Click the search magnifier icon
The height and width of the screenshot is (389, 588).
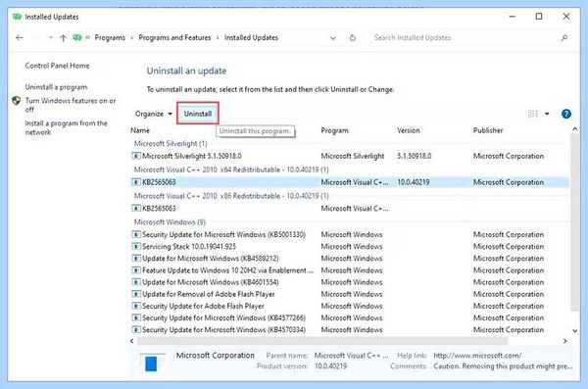click(564, 37)
